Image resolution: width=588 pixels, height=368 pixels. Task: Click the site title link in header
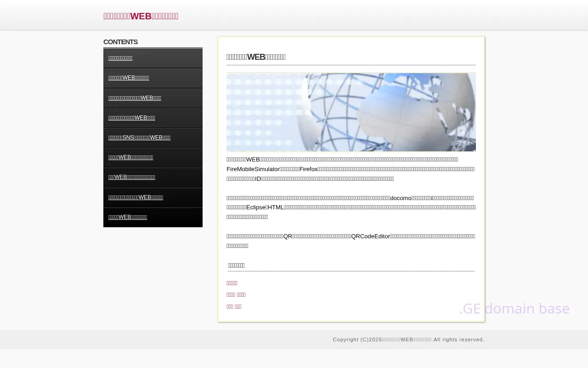pyautogui.click(x=141, y=16)
